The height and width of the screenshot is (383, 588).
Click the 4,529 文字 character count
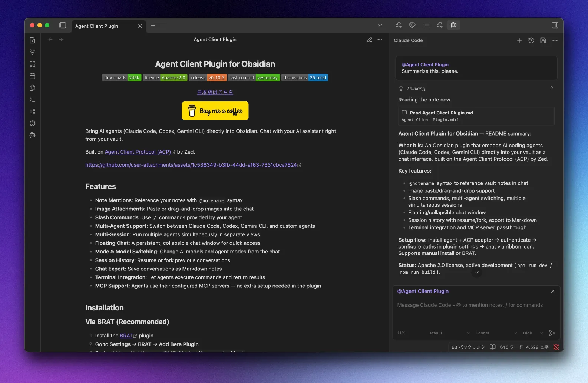[x=537, y=347]
